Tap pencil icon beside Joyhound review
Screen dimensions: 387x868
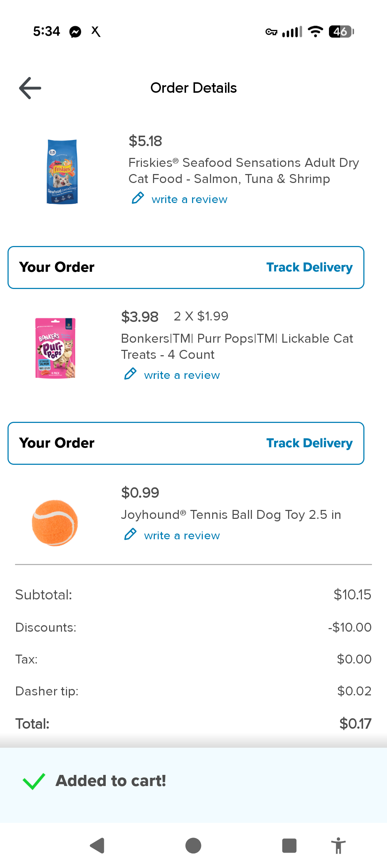pyautogui.click(x=130, y=534)
